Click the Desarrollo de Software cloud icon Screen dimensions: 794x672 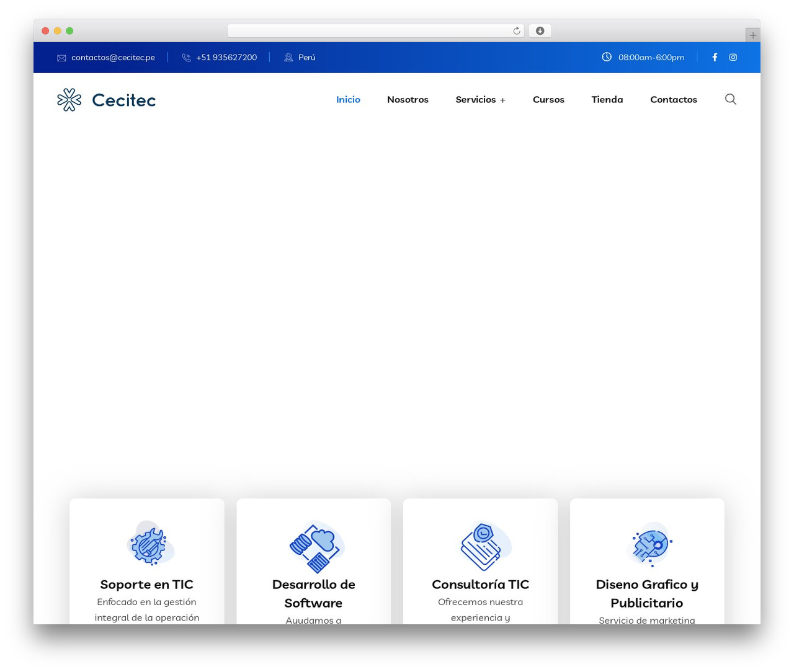(316, 547)
